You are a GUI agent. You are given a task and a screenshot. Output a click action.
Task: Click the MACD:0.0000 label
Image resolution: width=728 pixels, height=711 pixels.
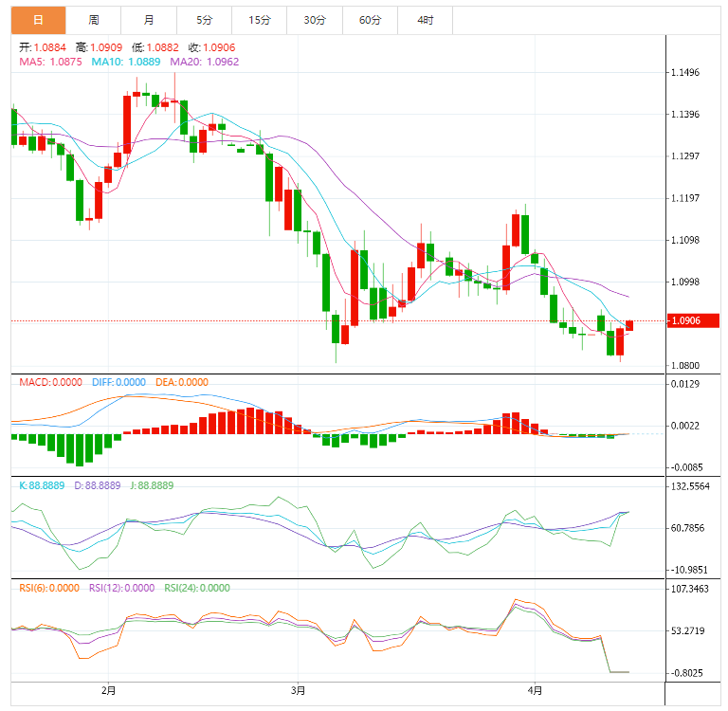click(50, 382)
